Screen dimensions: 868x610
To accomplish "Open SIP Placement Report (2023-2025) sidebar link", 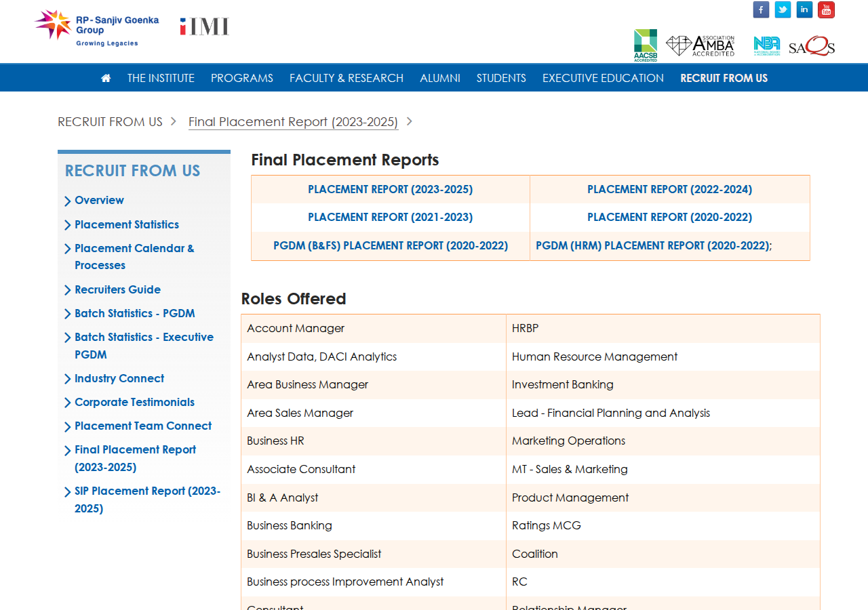I will [147, 500].
